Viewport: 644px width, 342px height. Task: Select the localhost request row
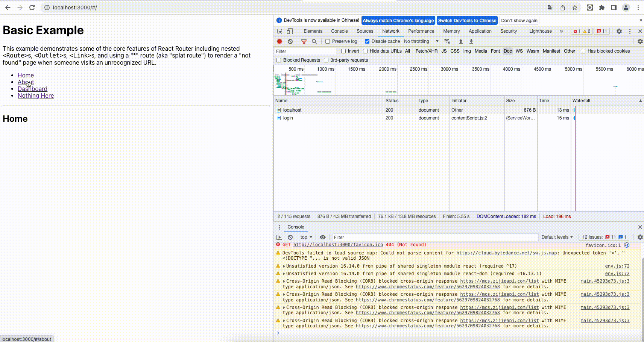pos(459,110)
